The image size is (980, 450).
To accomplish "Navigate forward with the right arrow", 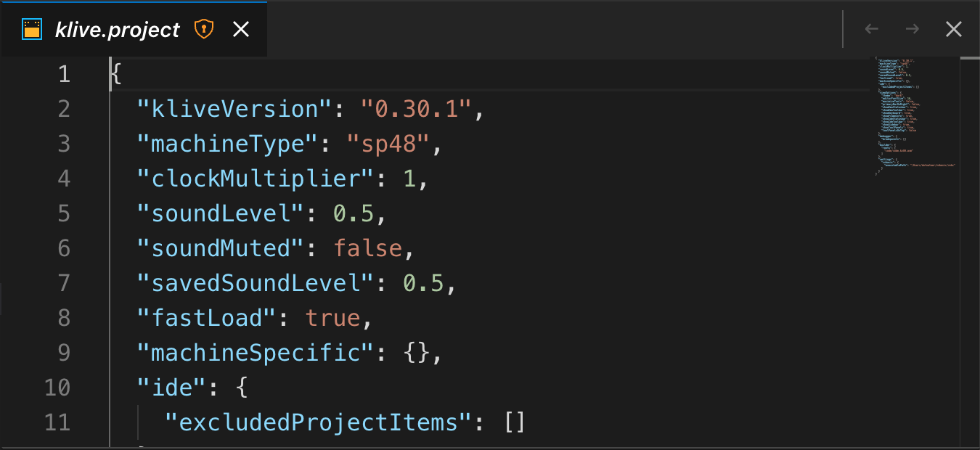I will pos(912,29).
